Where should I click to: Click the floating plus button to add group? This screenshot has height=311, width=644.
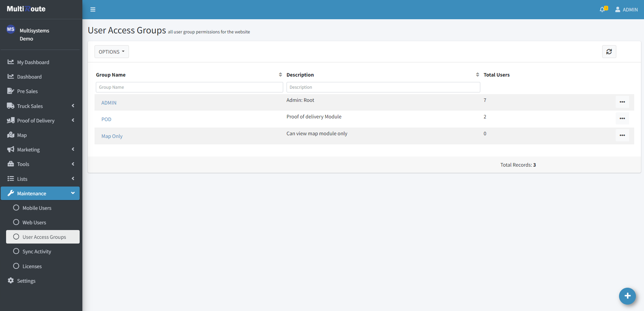click(x=627, y=296)
